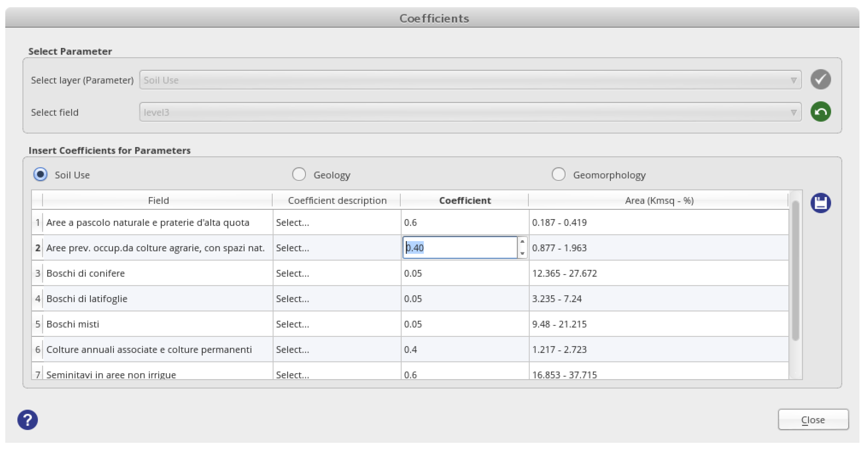Click the Coefficient description column header
Screen dimensions: 868x450
337,200
